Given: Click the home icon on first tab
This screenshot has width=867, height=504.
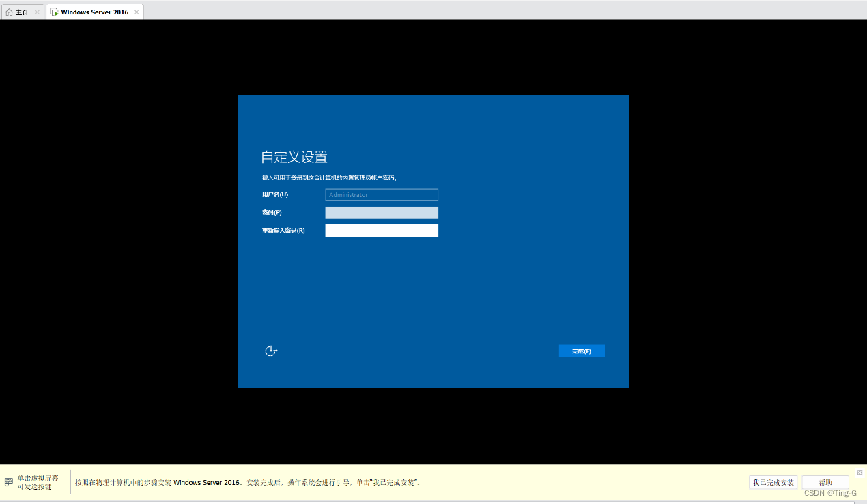Looking at the screenshot, I should click(x=9, y=12).
